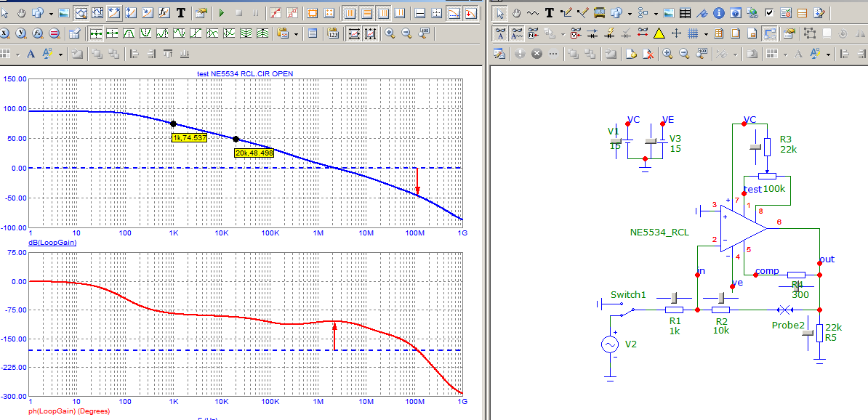
Task: Click the blue Info mode icon
Action: [718, 13]
